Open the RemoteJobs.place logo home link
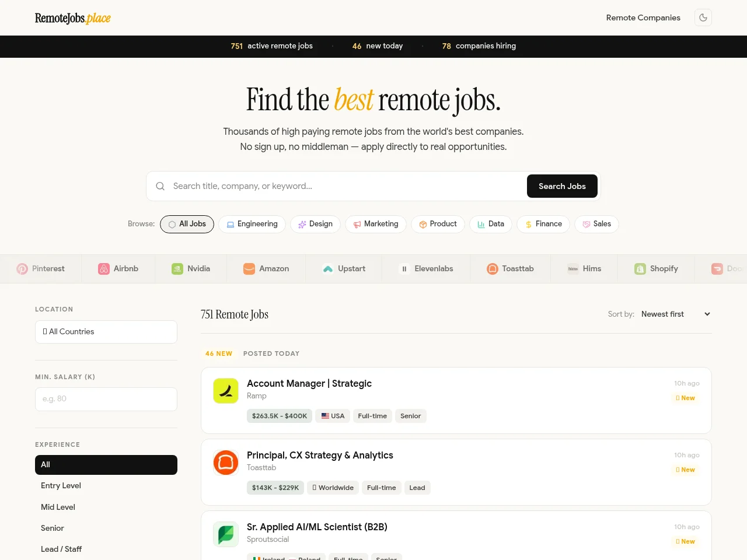Screen dimensions: 747x560 click(73, 18)
